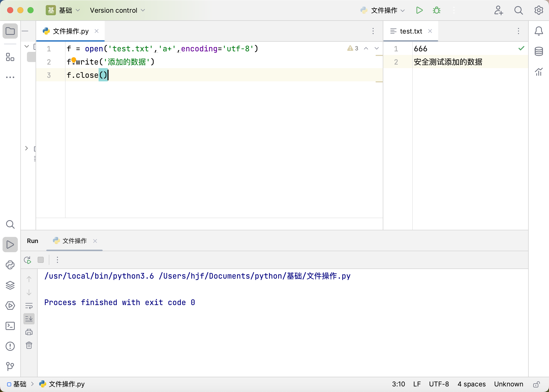Open LF line separator selector
The height and width of the screenshot is (392, 549).
pos(417,384)
